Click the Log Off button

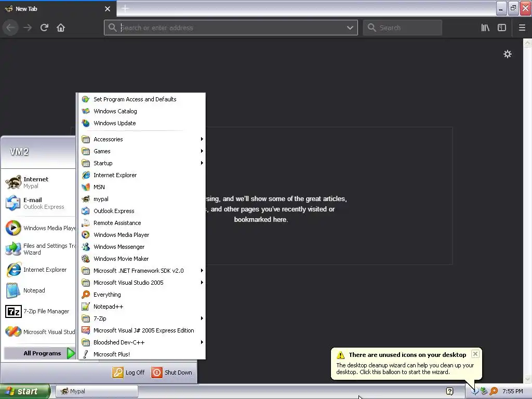click(x=129, y=373)
